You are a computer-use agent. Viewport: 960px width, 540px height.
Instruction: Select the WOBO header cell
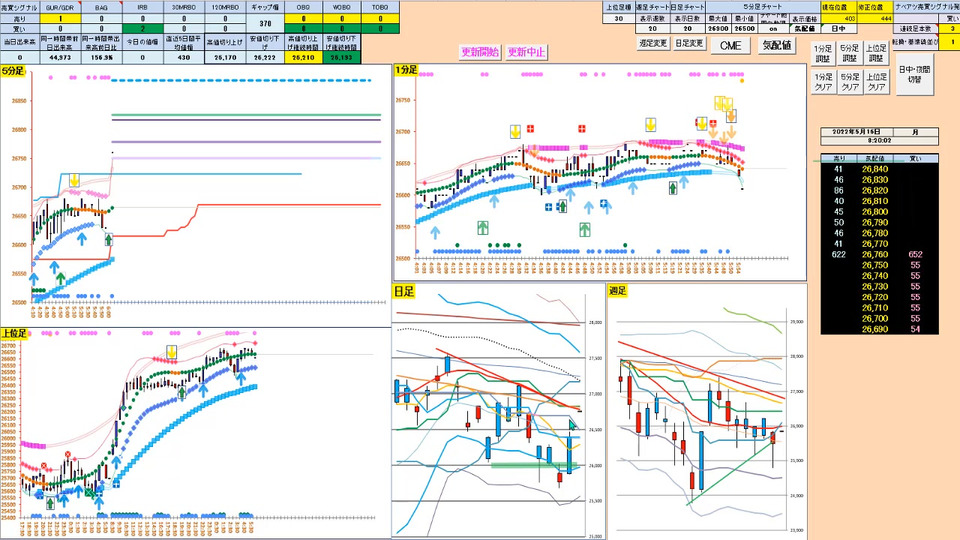(x=342, y=7)
